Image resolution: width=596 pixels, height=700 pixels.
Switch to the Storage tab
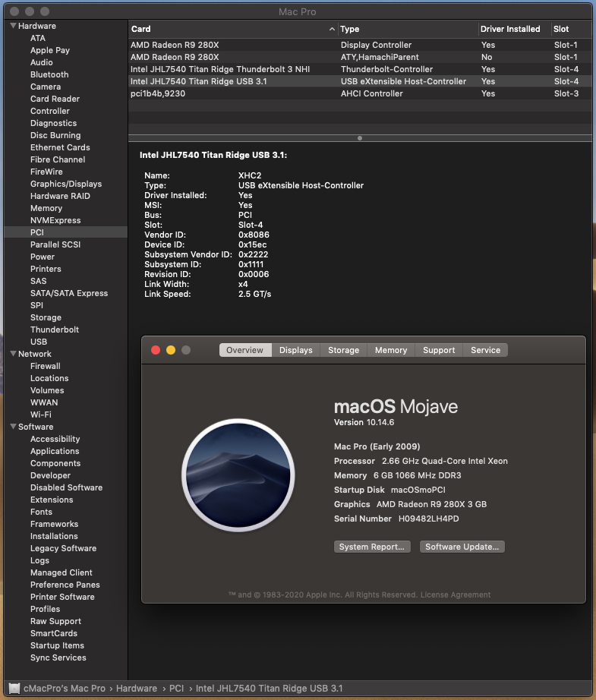click(343, 350)
